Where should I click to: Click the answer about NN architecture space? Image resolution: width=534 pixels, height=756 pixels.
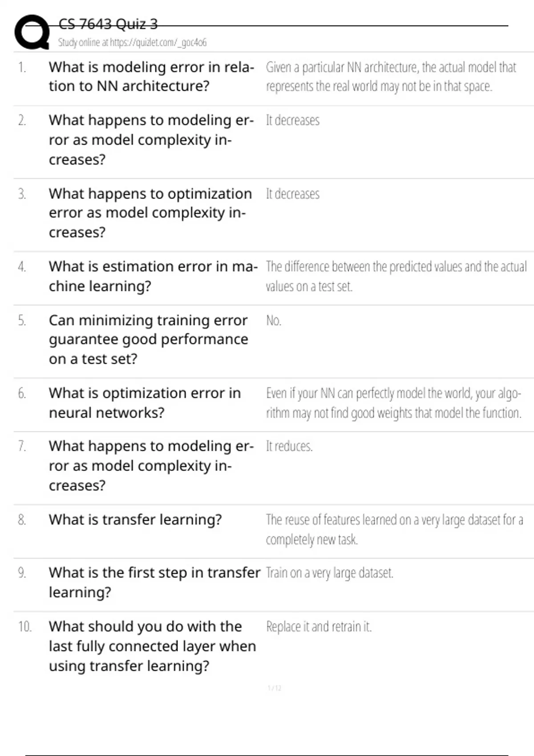(x=391, y=76)
